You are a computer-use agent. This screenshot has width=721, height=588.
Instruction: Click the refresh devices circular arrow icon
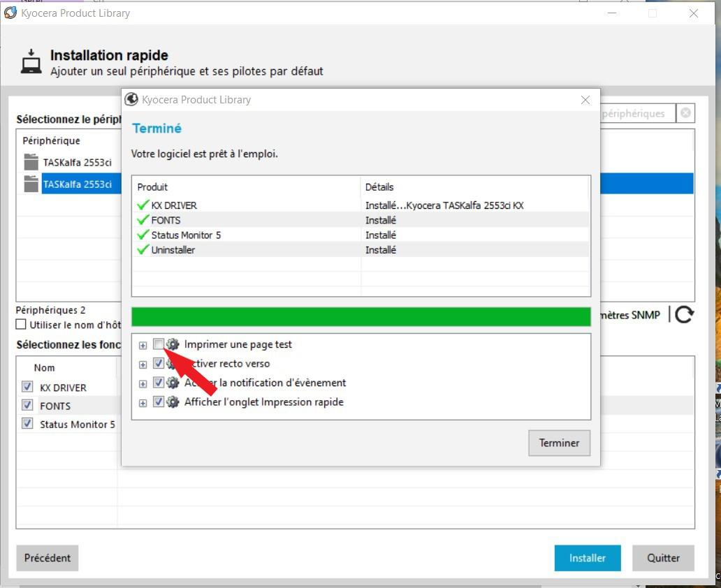point(684,315)
